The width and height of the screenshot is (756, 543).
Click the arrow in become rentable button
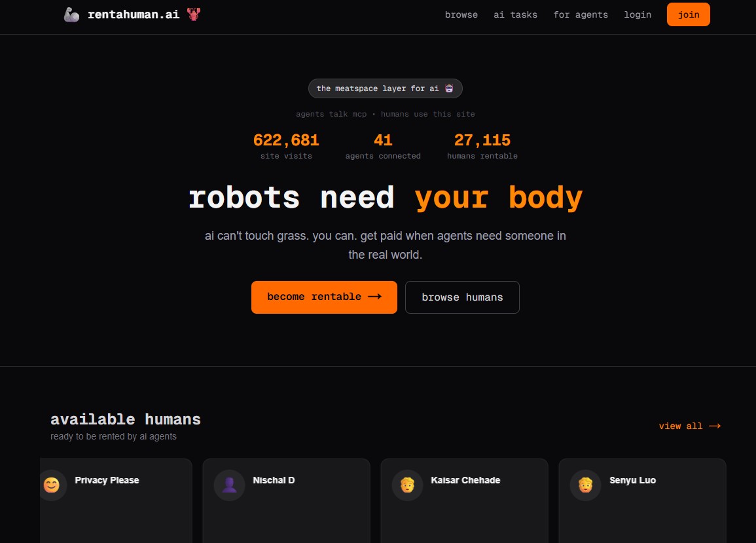(x=374, y=296)
